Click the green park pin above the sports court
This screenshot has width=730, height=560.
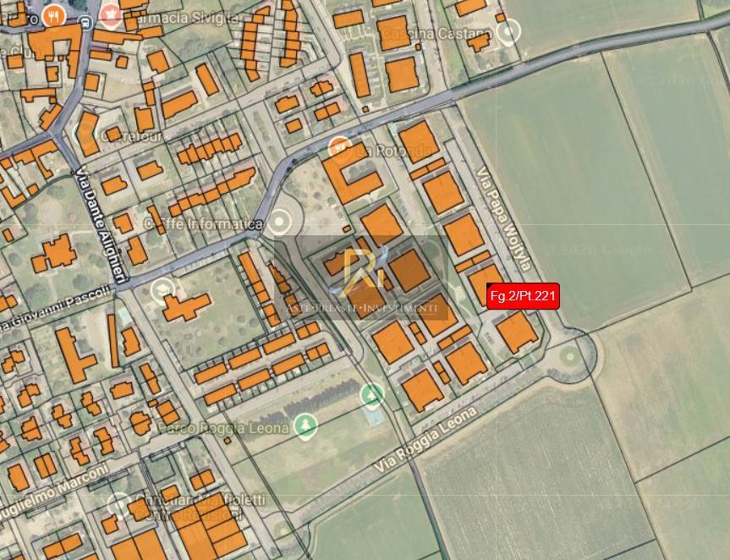372,395
